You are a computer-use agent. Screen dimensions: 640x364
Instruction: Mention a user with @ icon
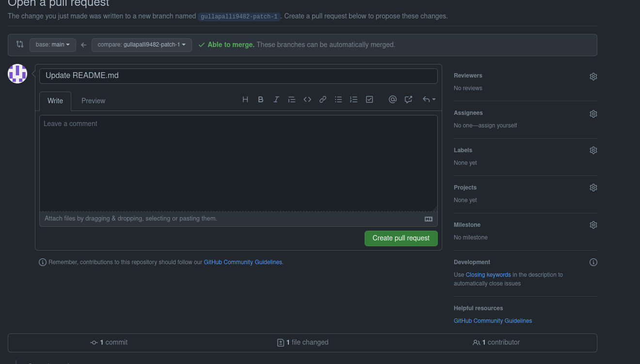coord(393,99)
